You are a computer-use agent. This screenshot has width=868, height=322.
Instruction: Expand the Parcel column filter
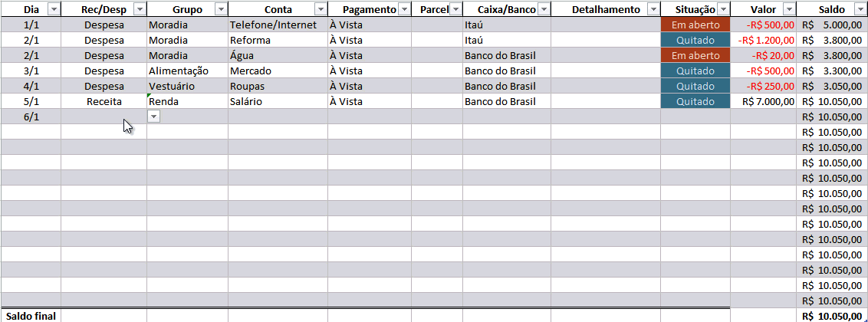coord(455,9)
